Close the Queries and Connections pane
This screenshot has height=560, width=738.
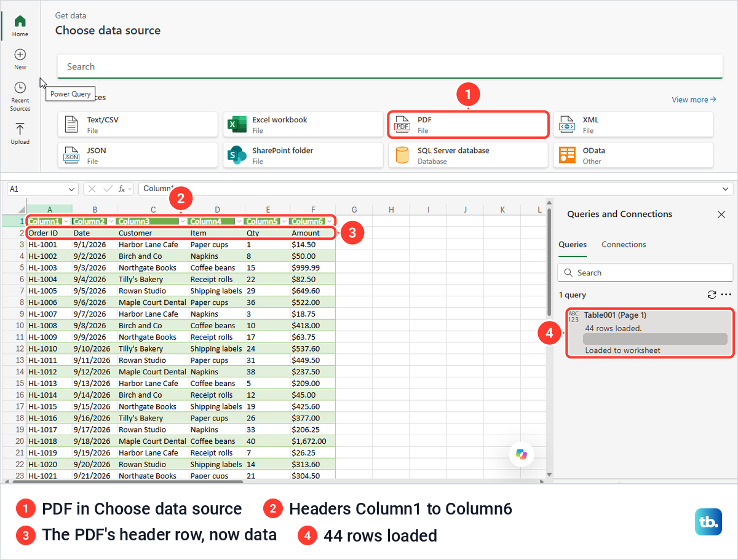click(x=721, y=215)
